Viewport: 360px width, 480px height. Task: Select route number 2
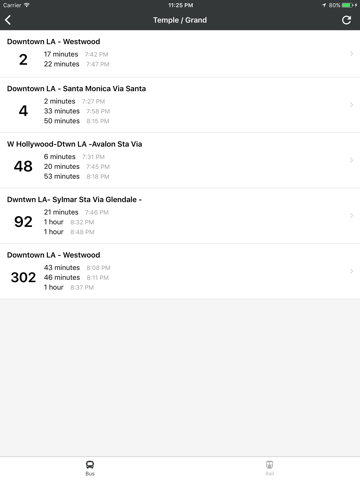coord(23,60)
